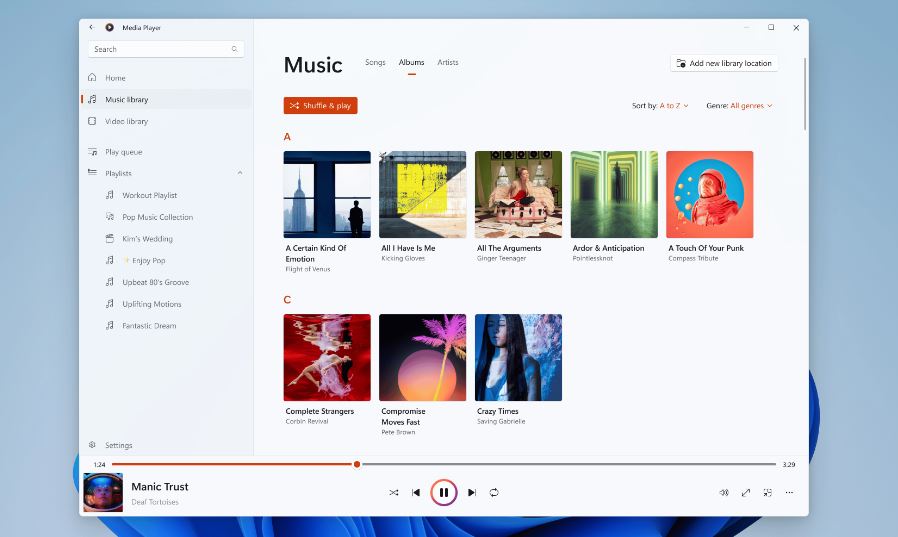Skip to the next track
The image size is (898, 537).
click(472, 492)
